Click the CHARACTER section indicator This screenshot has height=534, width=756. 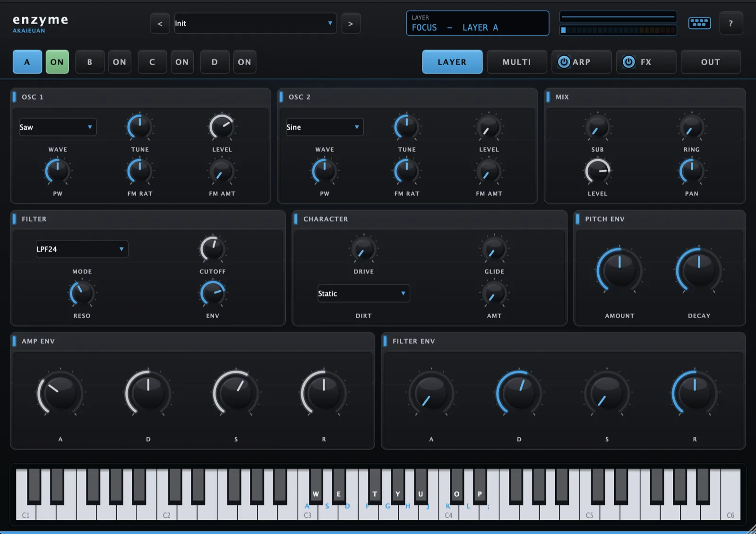point(296,219)
